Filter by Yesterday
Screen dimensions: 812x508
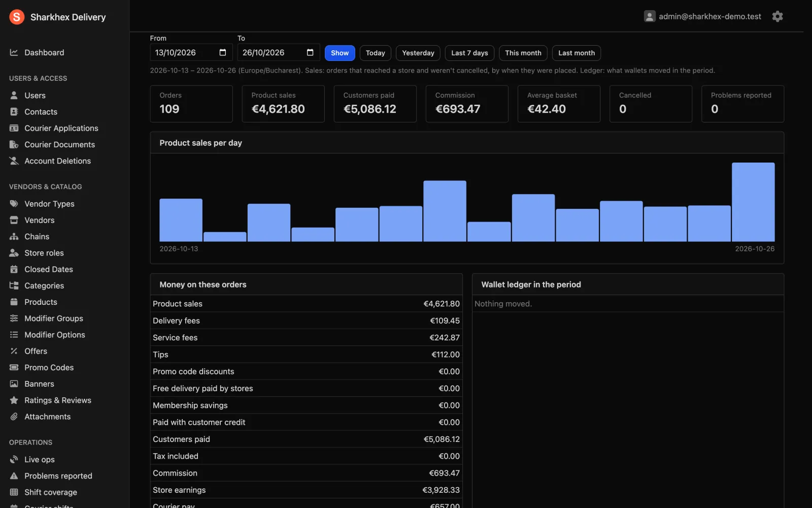418,53
